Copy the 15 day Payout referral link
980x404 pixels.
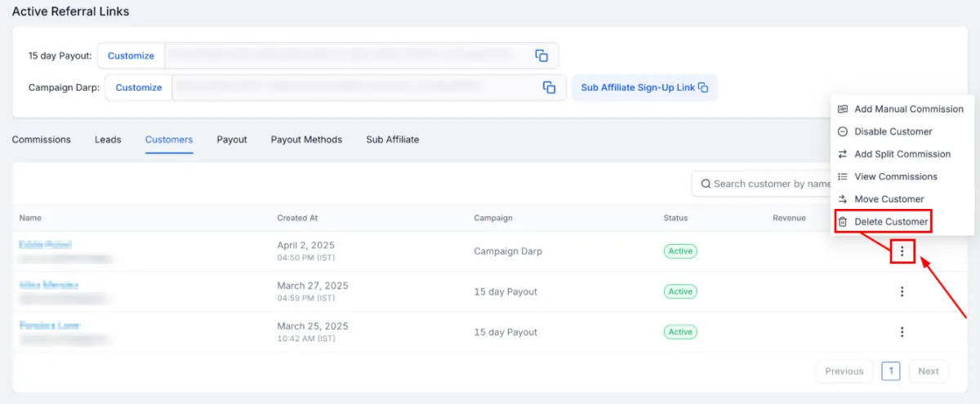coord(541,55)
